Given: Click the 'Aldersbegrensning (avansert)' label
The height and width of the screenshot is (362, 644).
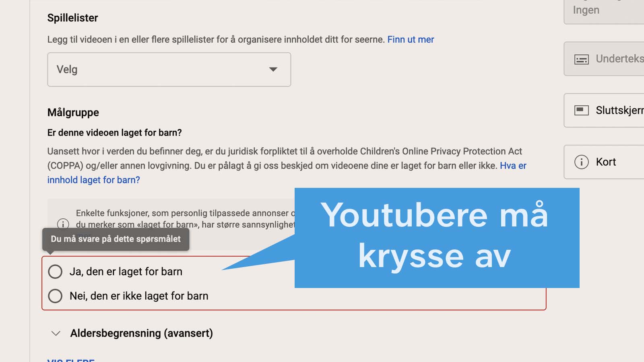Looking at the screenshot, I should click(x=142, y=333).
